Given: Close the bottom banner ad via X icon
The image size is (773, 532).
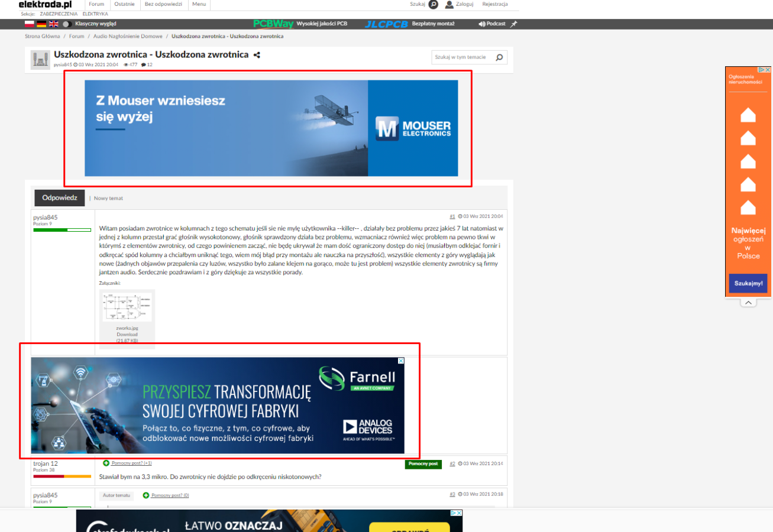Looking at the screenshot, I should [458, 513].
